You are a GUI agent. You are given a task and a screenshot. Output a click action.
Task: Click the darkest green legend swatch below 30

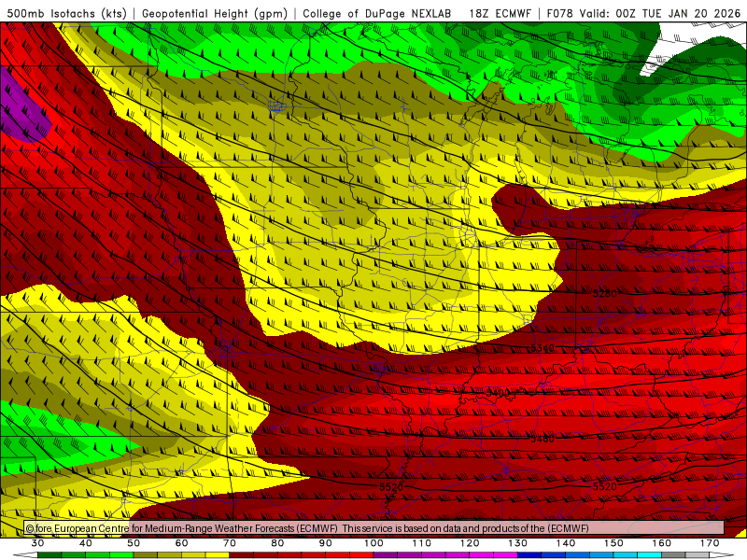pos(49,555)
